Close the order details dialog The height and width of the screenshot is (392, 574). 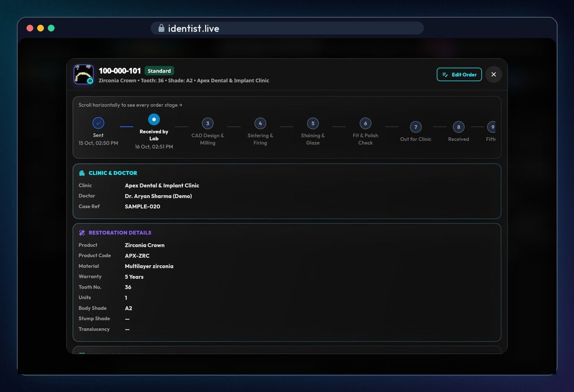pyautogui.click(x=494, y=75)
